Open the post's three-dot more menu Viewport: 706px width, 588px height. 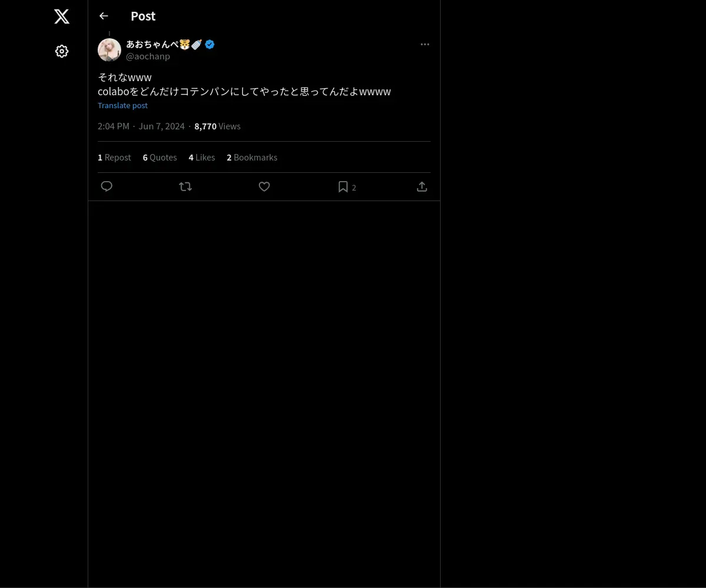click(425, 44)
